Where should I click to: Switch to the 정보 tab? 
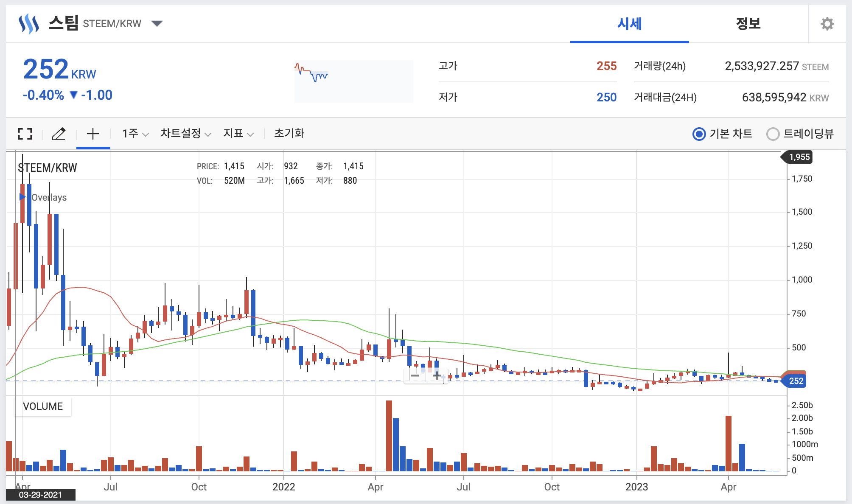click(748, 24)
